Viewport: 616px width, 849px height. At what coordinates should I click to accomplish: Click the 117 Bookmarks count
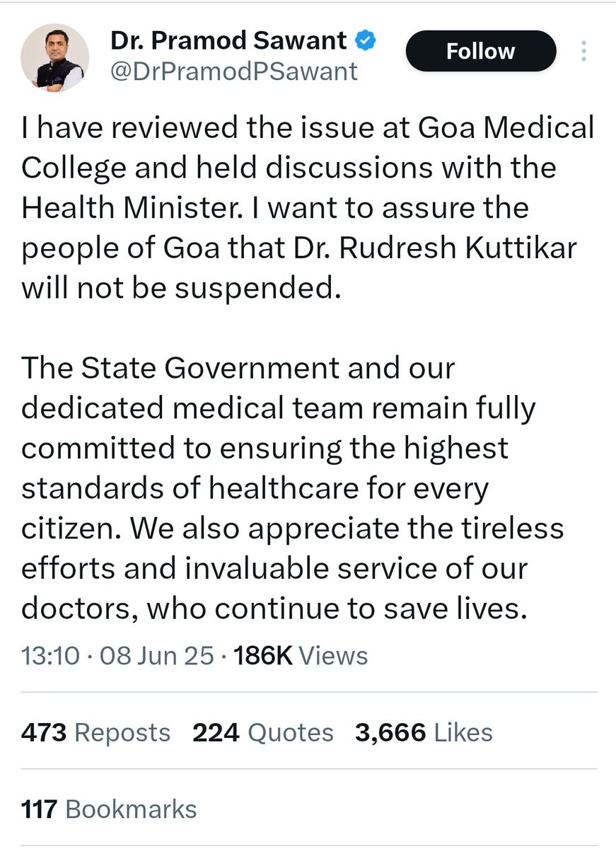pos(109,809)
